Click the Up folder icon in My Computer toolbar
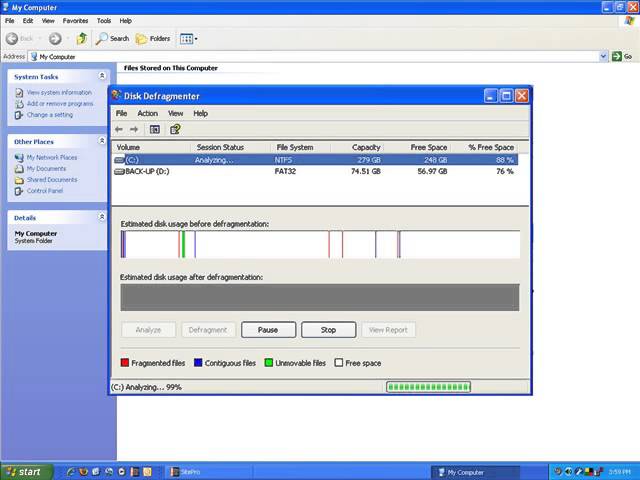This screenshot has height=480, width=640. (82, 38)
